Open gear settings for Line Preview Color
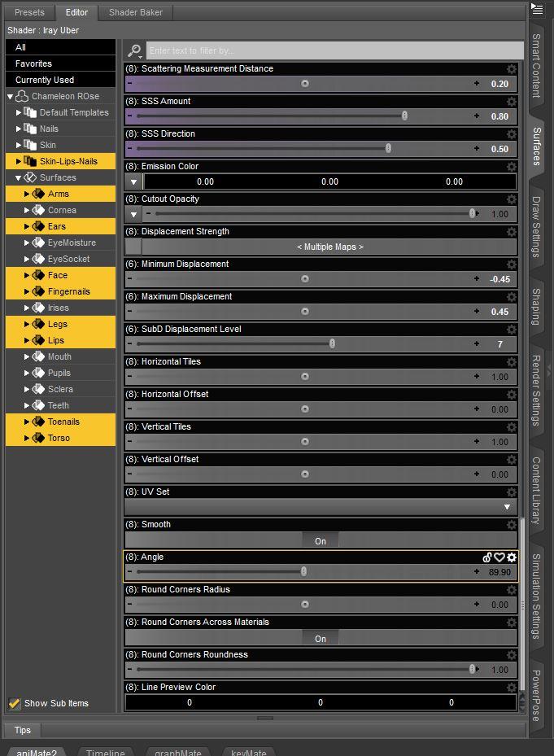Viewport: 554px width, 756px height. point(511,687)
